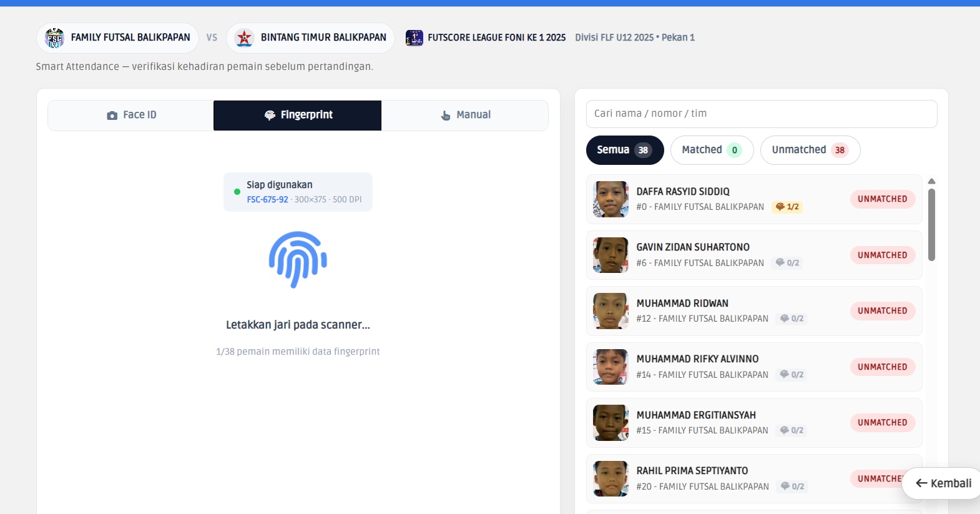Filter list by Unmatched players
The image size is (980, 514).
[x=810, y=150]
